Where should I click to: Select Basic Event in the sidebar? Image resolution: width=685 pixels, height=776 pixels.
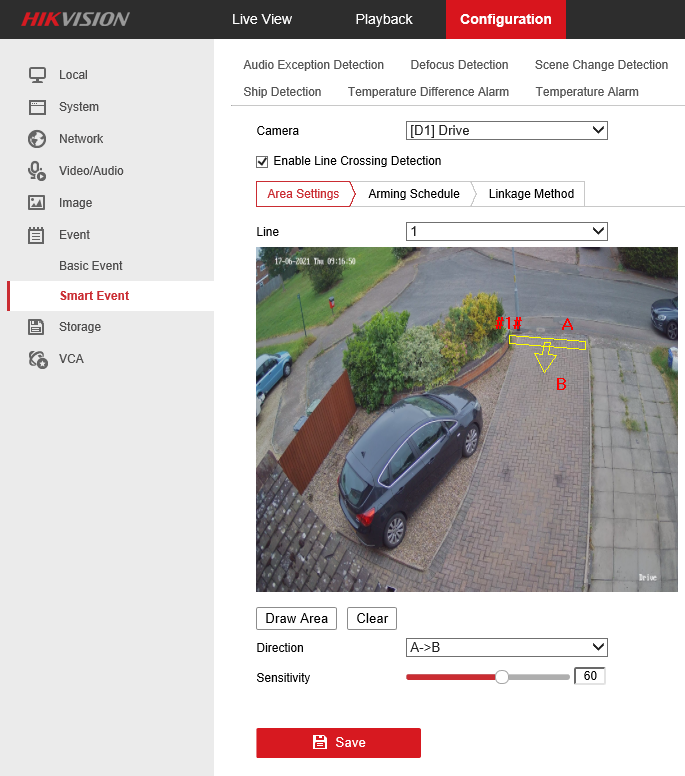click(91, 266)
